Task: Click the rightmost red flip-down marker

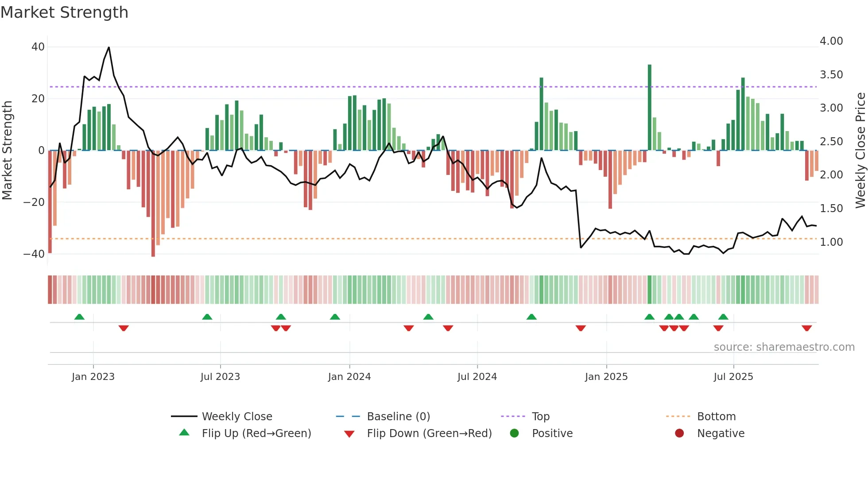Action: click(806, 328)
